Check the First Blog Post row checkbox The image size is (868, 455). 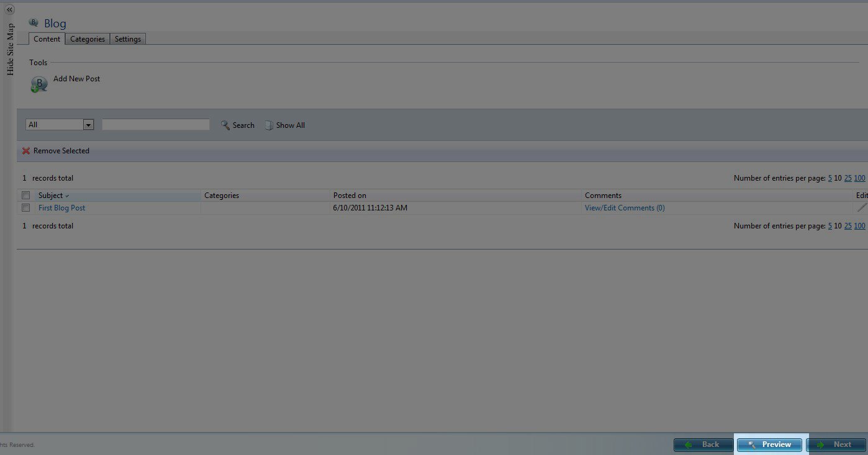(26, 208)
